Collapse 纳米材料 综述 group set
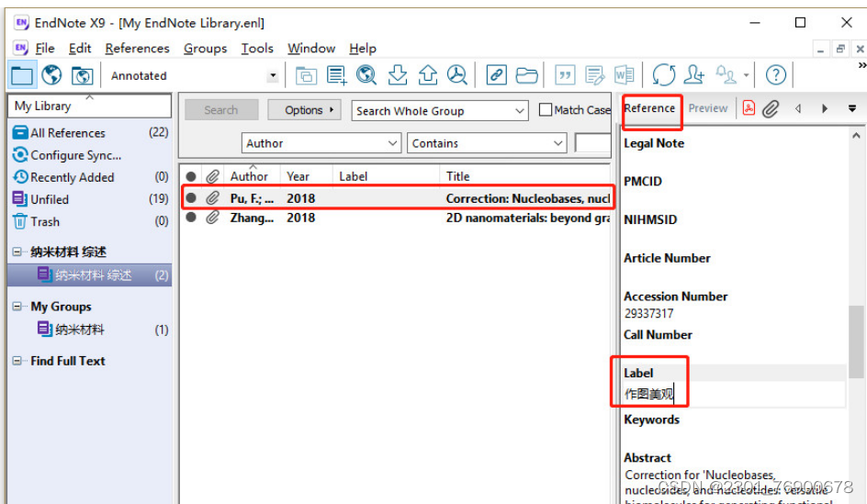The height and width of the screenshot is (504, 867). [x=17, y=252]
